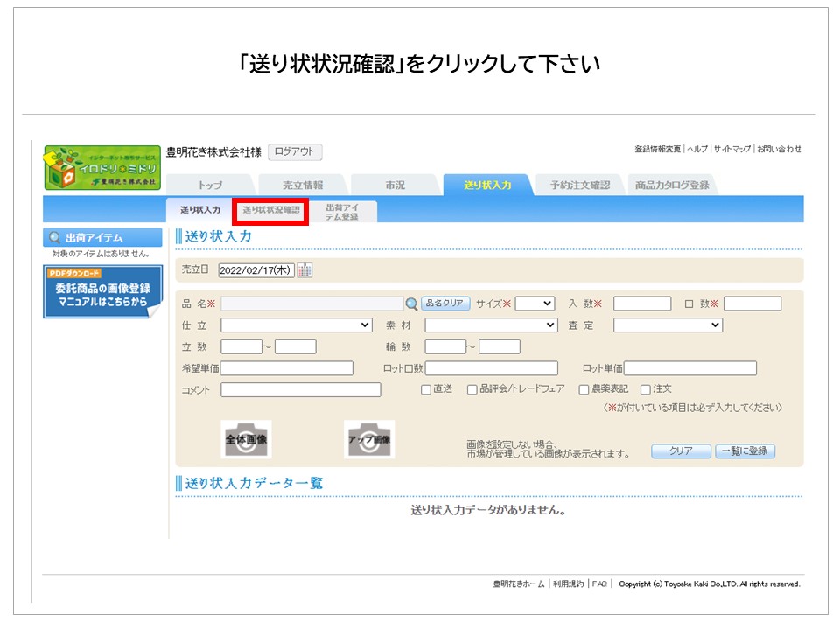Toggle the 農薬表記 checkbox
Image resolution: width=840 pixels, height=630 pixels.
(584, 389)
